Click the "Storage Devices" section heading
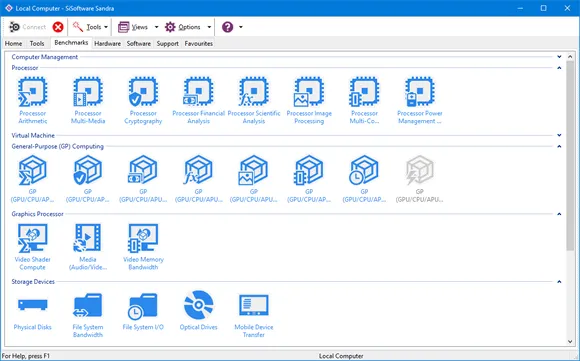The height and width of the screenshot is (361, 580). coord(33,282)
